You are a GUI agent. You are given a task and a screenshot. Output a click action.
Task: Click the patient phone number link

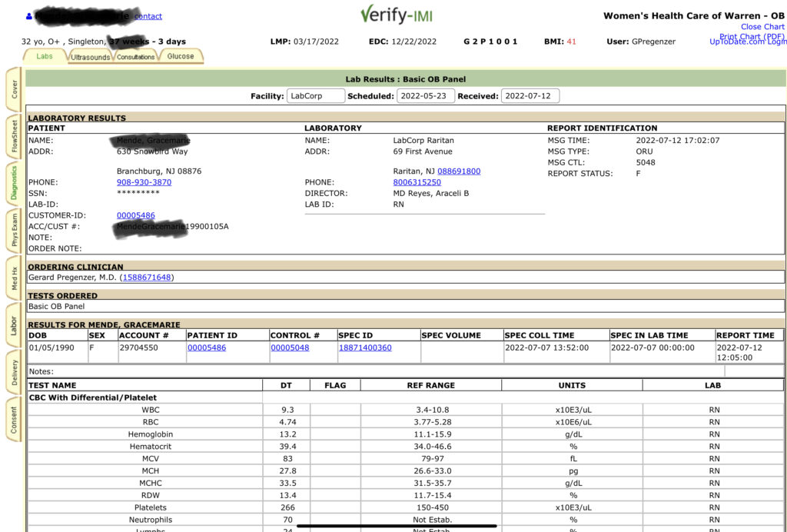coord(144,182)
